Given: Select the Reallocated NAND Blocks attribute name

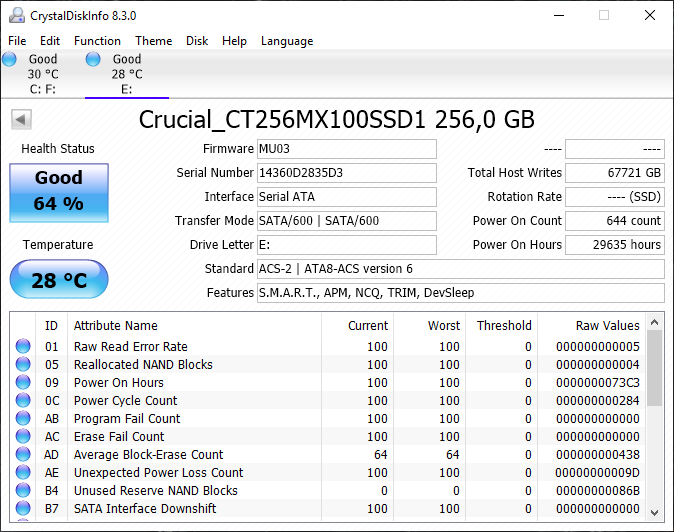Looking at the screenshot, I should tap(143, 364).
